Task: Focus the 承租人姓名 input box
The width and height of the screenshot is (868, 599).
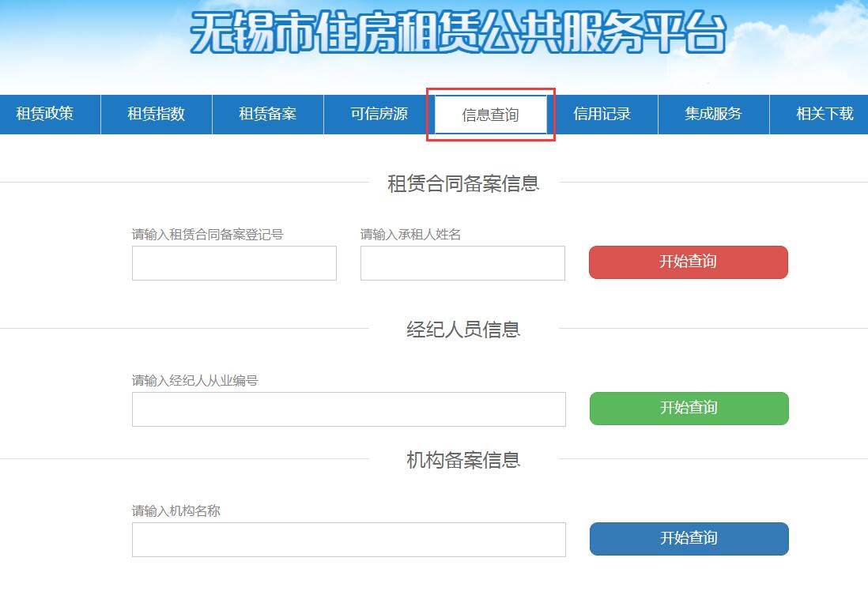Action: point(462,263)
